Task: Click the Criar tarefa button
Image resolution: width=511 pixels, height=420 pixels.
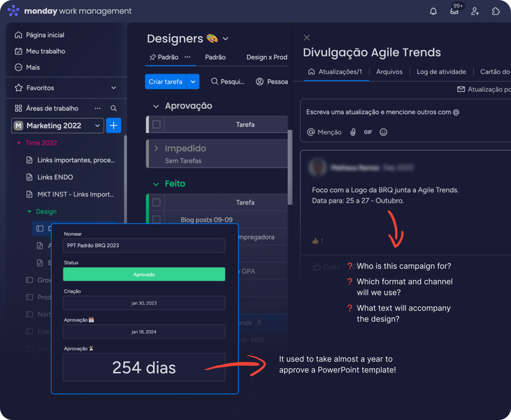Action: [166, 81]
